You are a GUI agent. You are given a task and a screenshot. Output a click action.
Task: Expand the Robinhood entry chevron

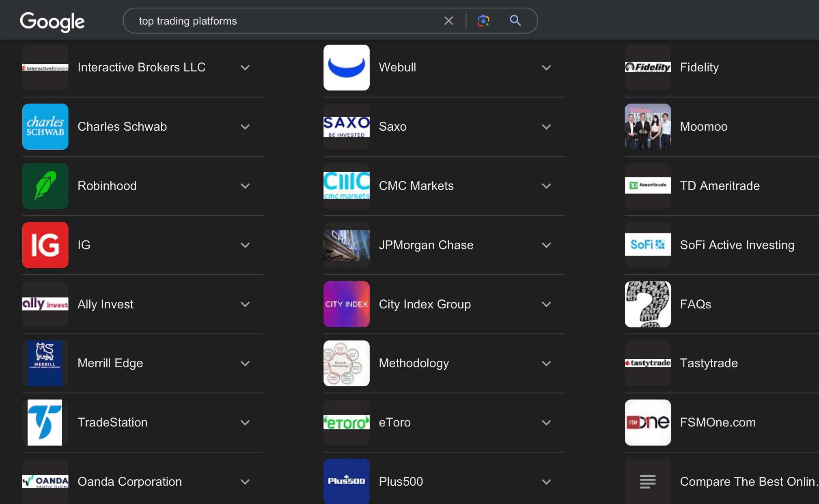click(245, 186)
